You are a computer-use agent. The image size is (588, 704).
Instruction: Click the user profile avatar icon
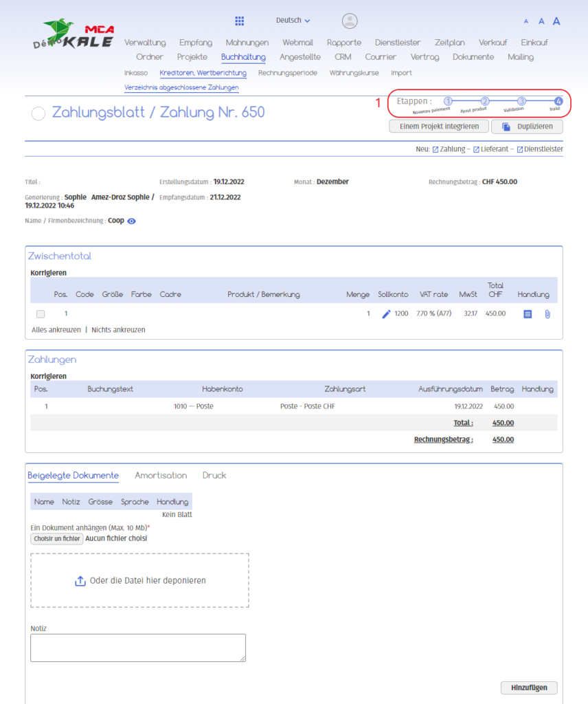[x=350, y=21]
